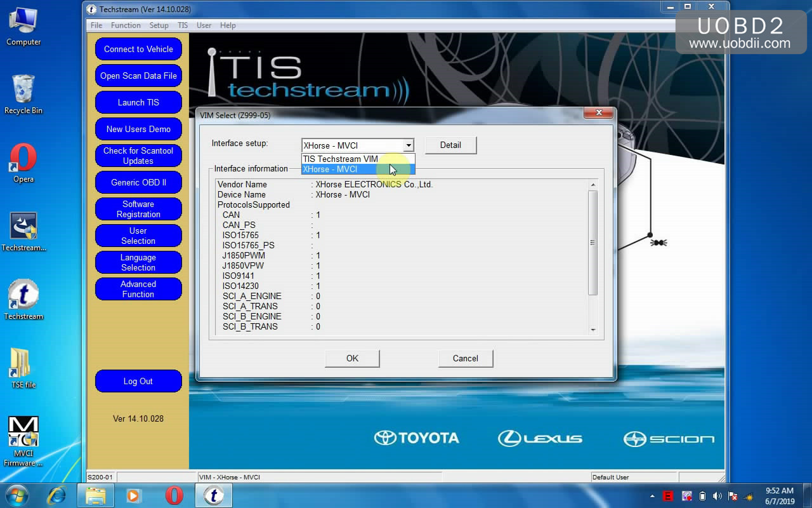812x508 pixels.
Task: Click the Opera icon in the taskbar
Action: point(174,495)
